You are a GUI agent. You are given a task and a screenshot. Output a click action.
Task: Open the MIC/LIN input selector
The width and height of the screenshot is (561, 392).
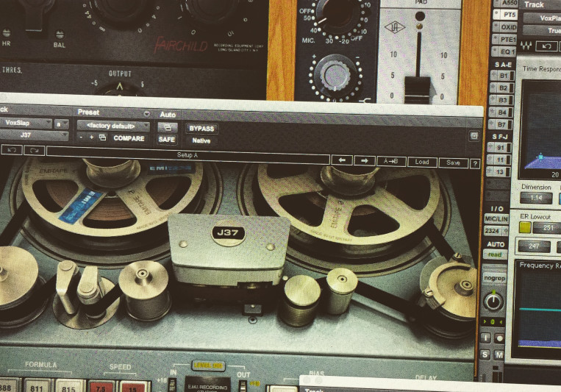click(496, 218)
